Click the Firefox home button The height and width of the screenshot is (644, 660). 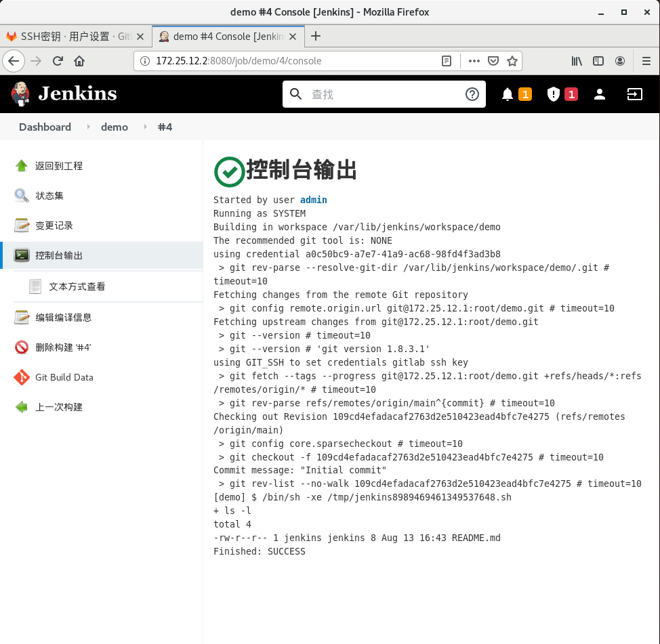79,61
